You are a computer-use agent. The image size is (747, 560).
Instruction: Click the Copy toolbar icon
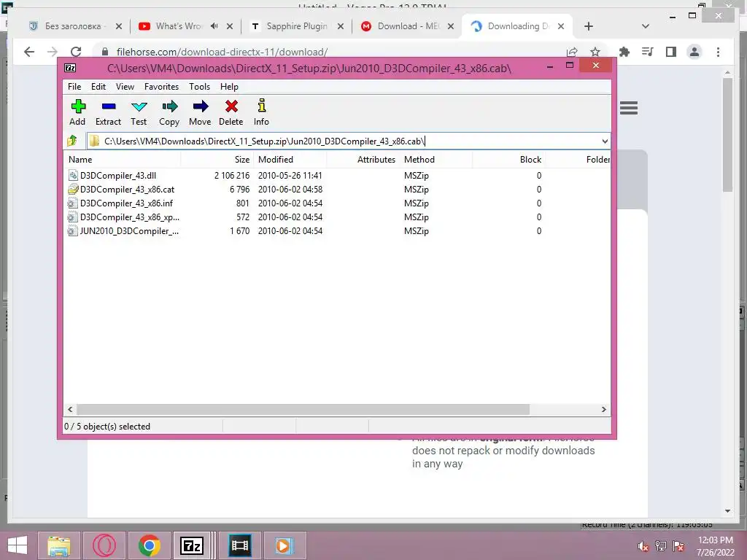point(169,113)
